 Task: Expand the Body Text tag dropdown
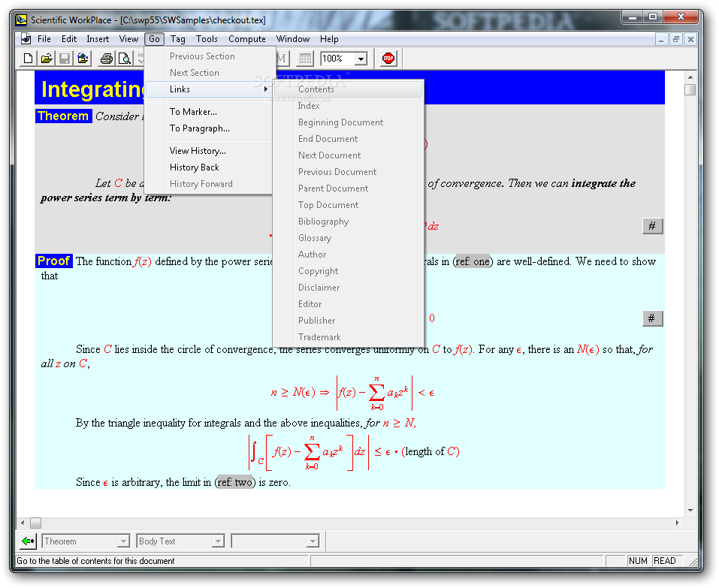pos(219,541)
